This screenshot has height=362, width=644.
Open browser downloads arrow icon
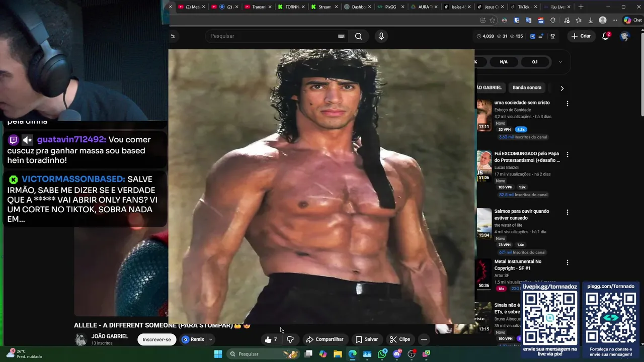pos(591,20)
